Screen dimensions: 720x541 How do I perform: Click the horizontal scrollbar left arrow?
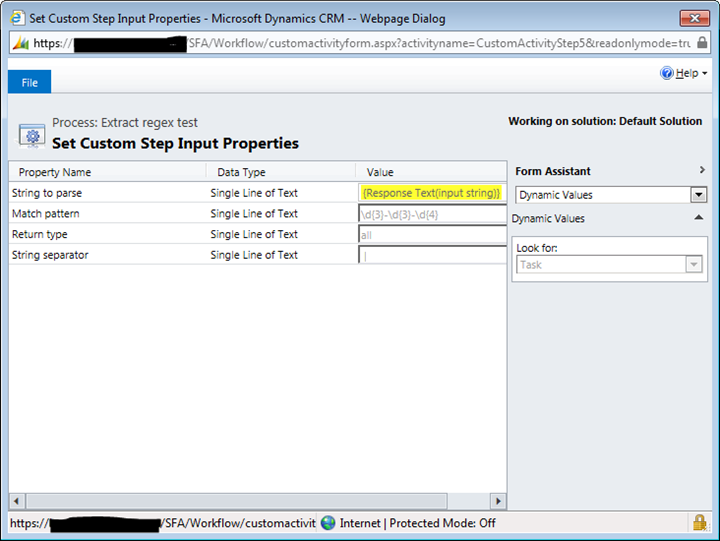[17, 501]
